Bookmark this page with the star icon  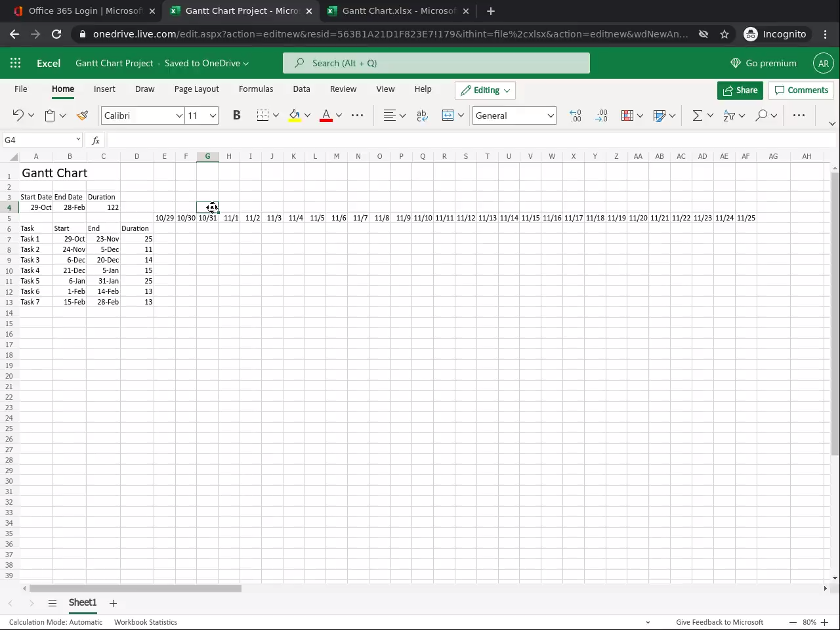[x=724, y=34]
